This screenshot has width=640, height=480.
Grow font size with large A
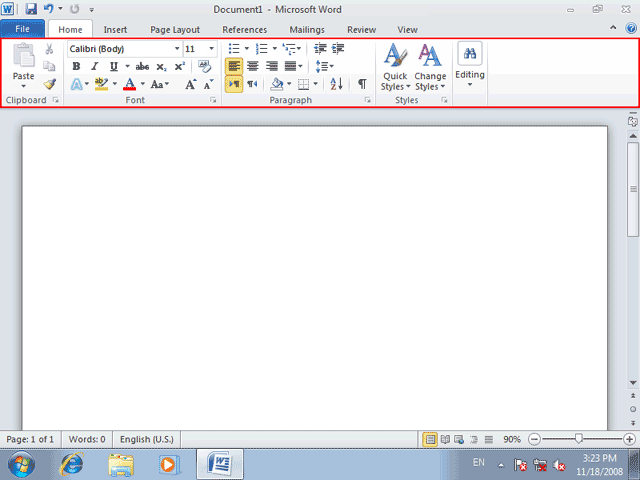pyautogui.click(x=191, y=84)
